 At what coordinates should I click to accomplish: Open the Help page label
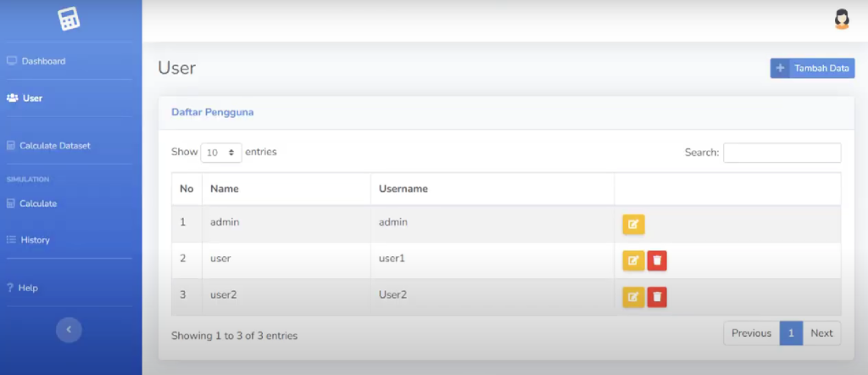pos(28,288)
